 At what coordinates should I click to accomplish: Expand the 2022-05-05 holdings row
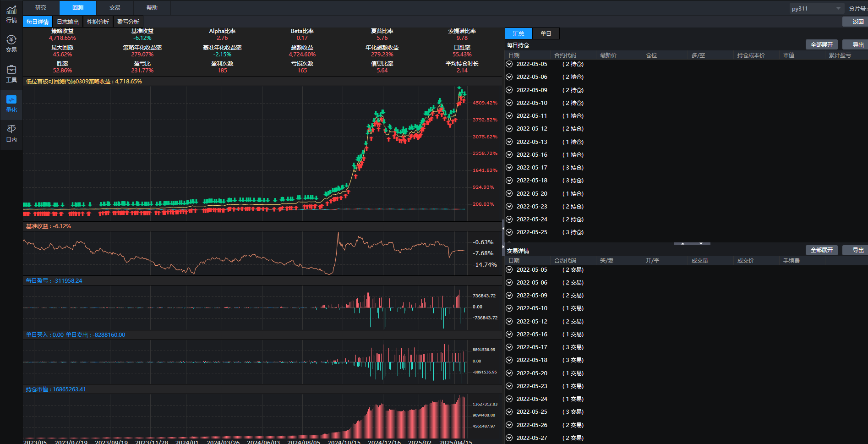coord(509,64)
